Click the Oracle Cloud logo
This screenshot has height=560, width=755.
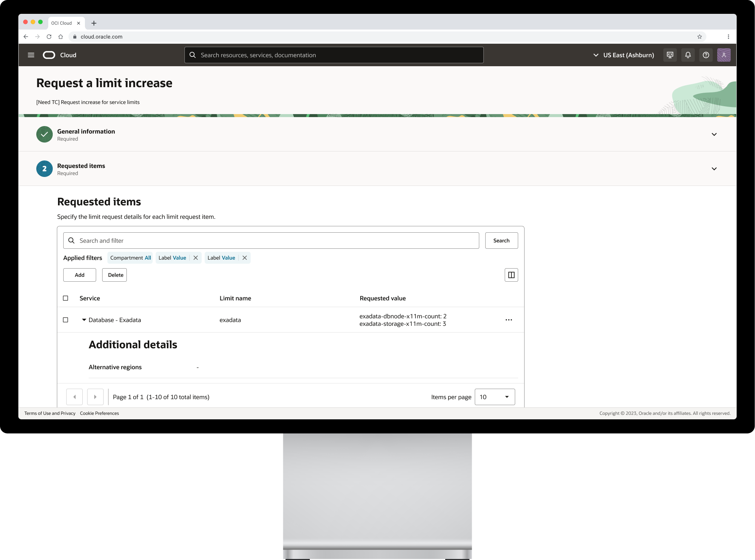pyautogui.click(x=49, y=55)
